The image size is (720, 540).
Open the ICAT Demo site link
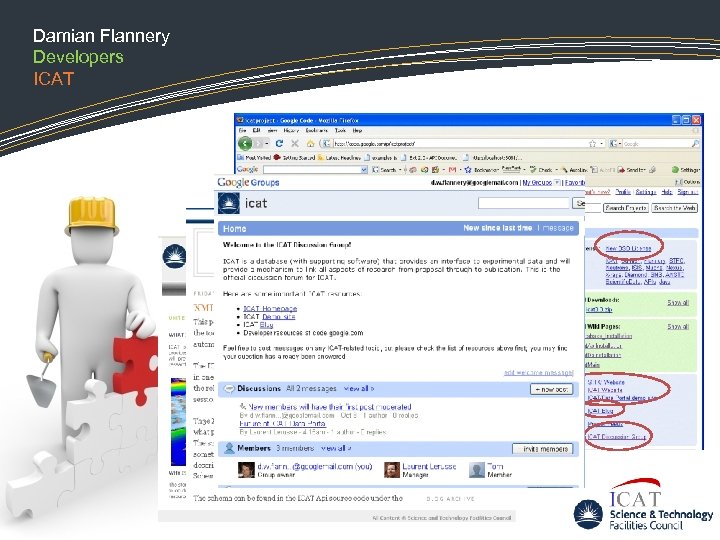click(x=279, y=317)
